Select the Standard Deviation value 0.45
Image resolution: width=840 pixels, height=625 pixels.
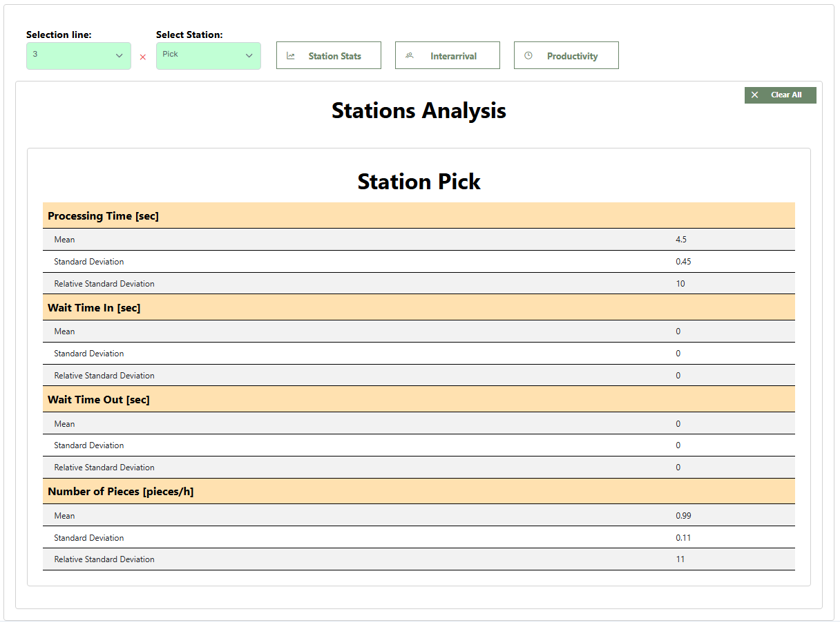[681, 261]
